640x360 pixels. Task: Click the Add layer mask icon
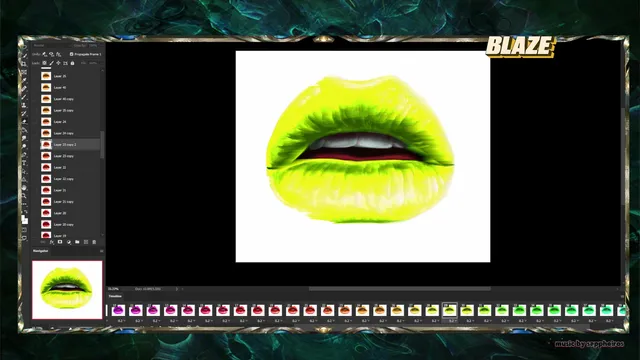(60, 242)
